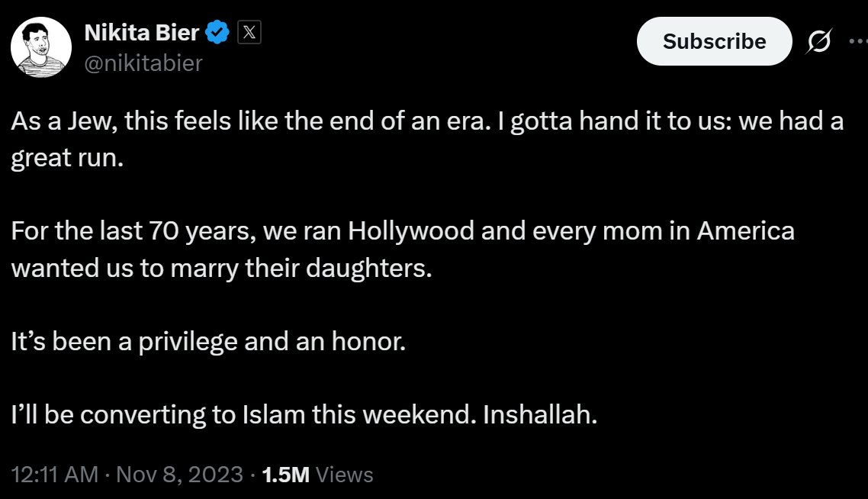Click the Grok slashed-circle icon

[x=818, y=43]
